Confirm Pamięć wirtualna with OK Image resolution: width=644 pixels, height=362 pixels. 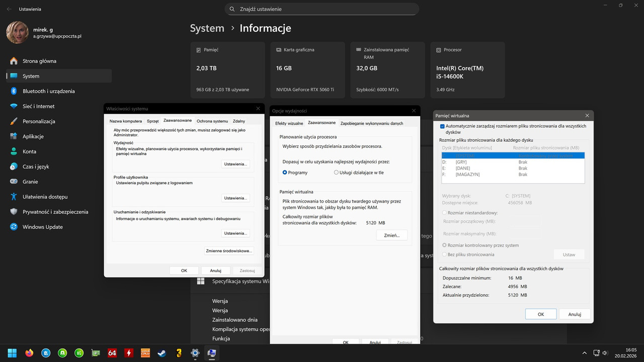coord(540,314)
